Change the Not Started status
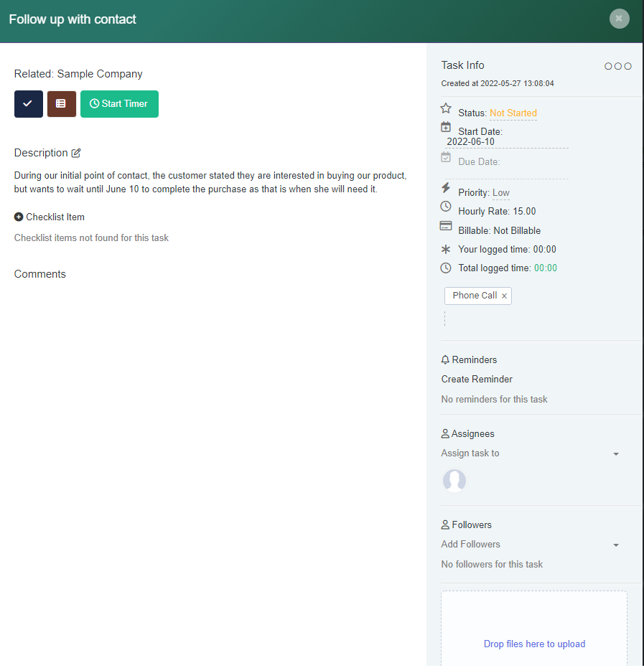644x668 pixels. click(x=513, y=113)
